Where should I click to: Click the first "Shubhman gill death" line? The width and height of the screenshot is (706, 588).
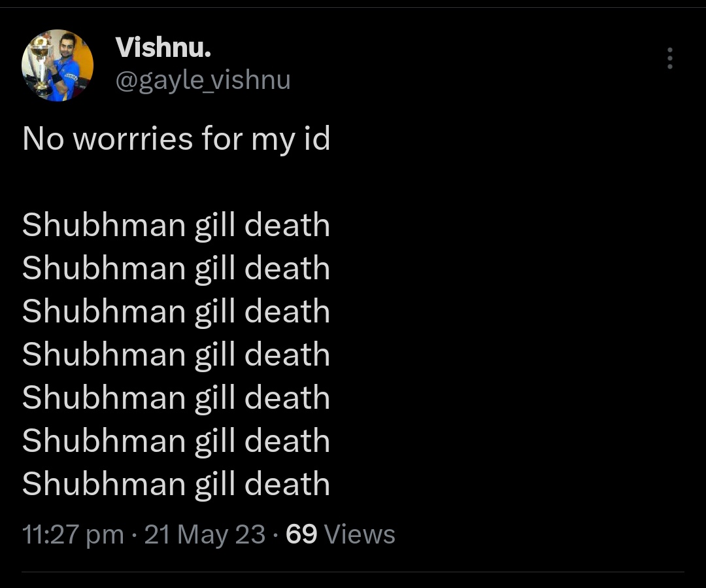(176, 226)
